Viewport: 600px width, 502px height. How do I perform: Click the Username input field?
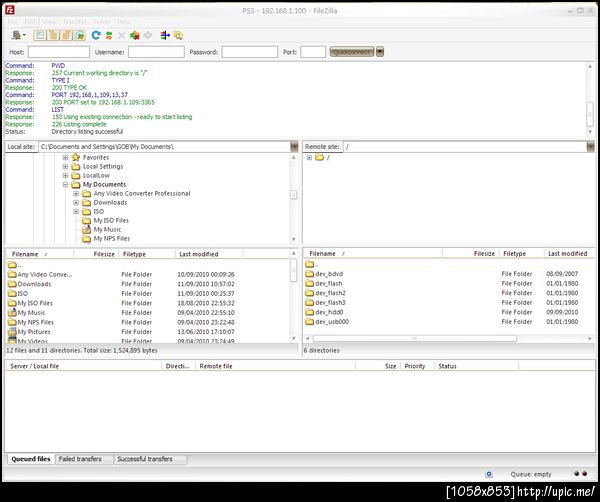tap(156, 52)
